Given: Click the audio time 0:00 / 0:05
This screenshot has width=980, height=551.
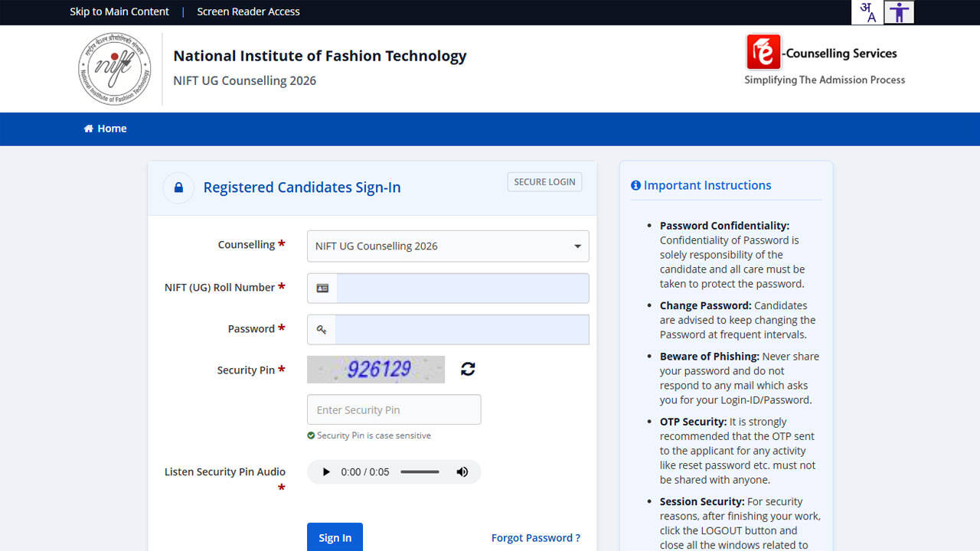Looking at the screenshot, I should 365,472.
